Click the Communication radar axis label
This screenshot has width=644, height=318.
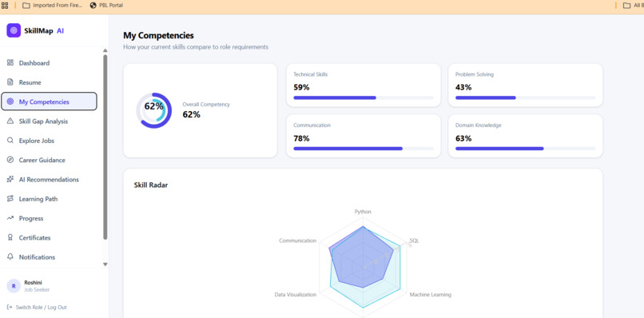pos(298,240)
